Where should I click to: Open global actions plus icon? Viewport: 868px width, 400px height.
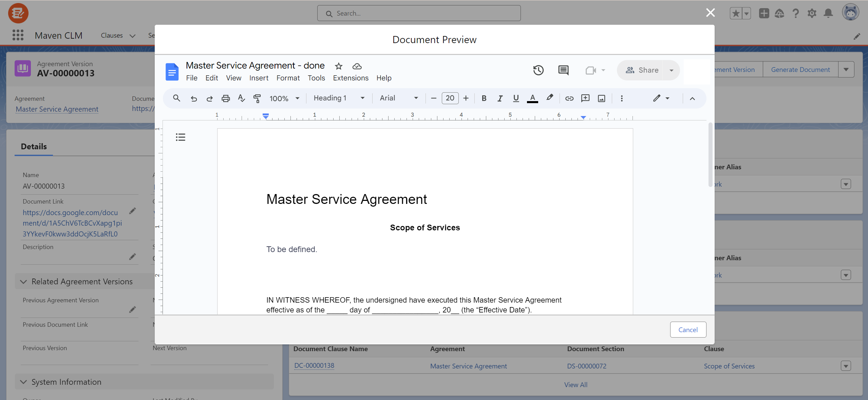click(x=764, y=13)
